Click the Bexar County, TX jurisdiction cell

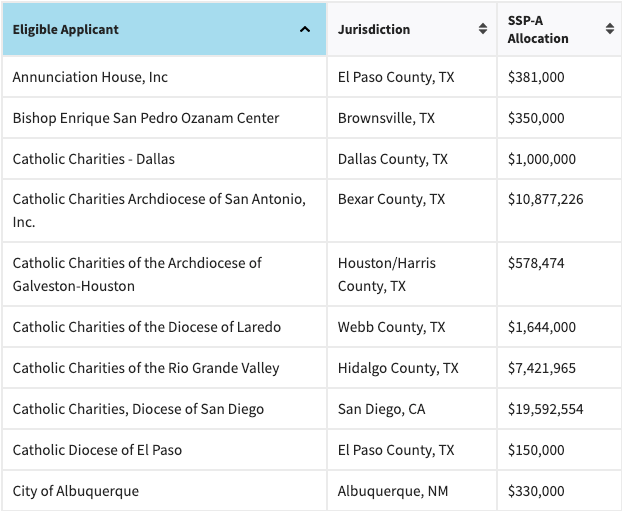pos(412,211)
